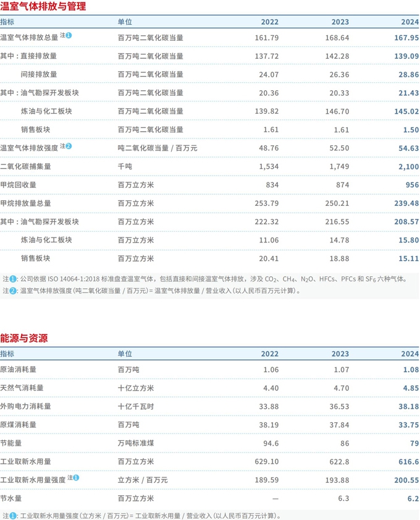
Task: Click the 单位 header in the greenhouse gas table
Action: click(x=125, y=22)
